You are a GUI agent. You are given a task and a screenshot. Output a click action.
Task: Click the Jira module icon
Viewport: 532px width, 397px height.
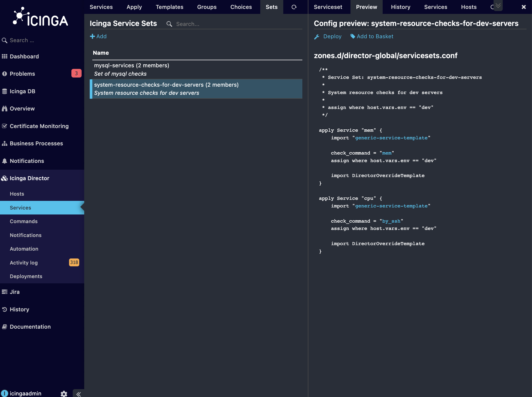click(x=4, y=292)
